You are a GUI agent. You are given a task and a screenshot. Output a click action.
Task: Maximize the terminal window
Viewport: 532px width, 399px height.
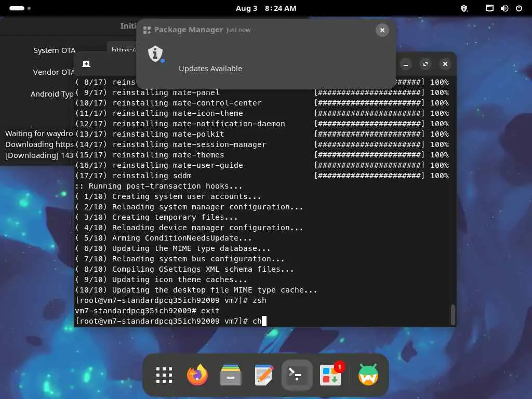pos(425,64)
